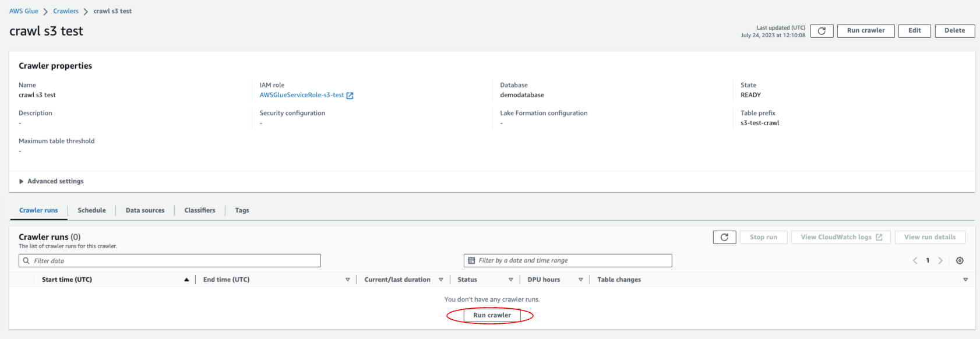Open the AWSGlueServiceRole-s3-test role link
The height and width of the screenshot is (339, 980).
pyautogui.click(x=301, y=95)
